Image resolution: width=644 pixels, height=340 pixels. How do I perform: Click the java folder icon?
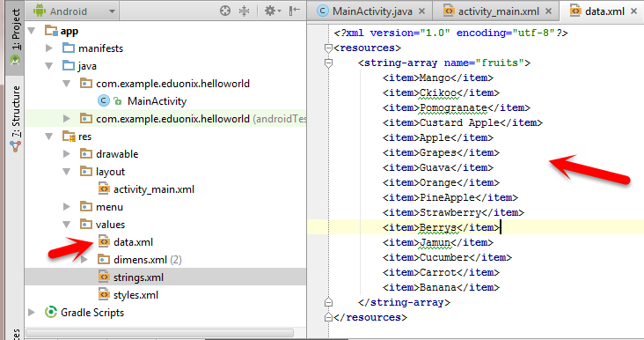(68, 66)
